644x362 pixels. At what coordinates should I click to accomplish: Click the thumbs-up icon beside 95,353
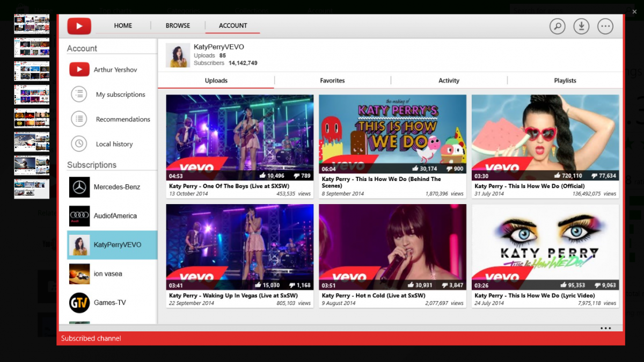[564, 285]
